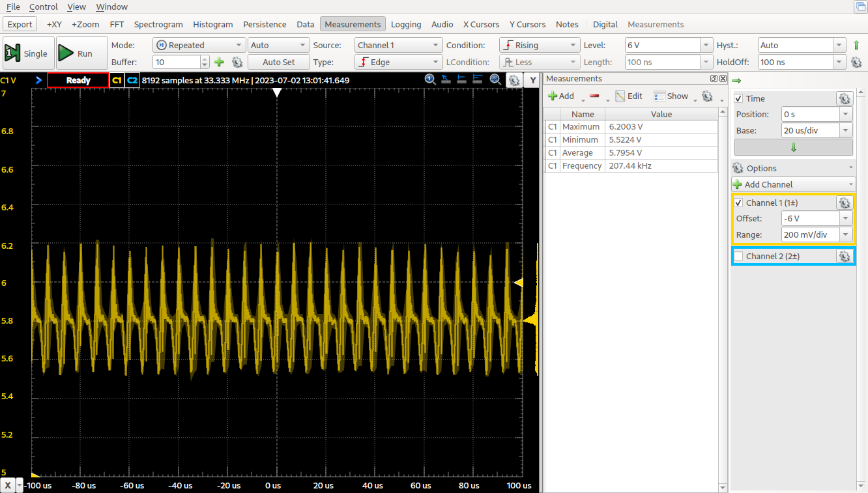Click the C2 channel badge on plot header

coord(132,80)
